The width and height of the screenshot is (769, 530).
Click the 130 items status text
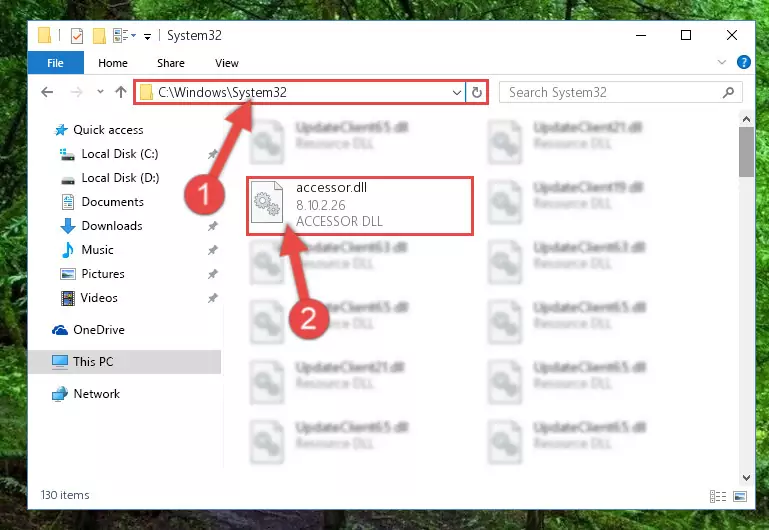65,495
